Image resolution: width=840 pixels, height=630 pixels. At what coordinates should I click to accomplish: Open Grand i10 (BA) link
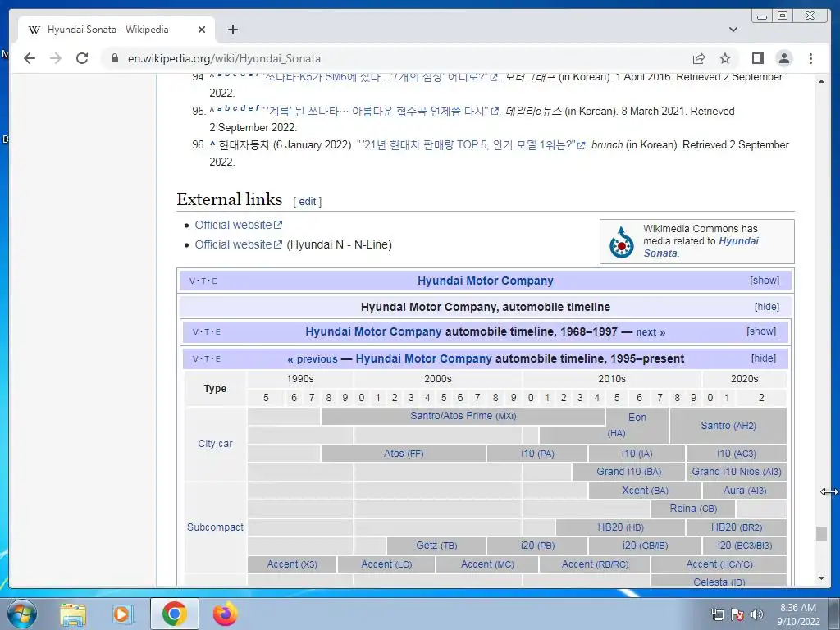[x=629, y=472]
